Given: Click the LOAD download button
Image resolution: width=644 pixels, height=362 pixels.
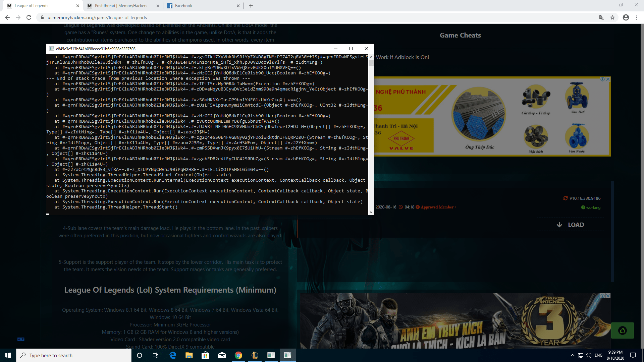Looking at the screenshot, I should (x=570, y=225).
